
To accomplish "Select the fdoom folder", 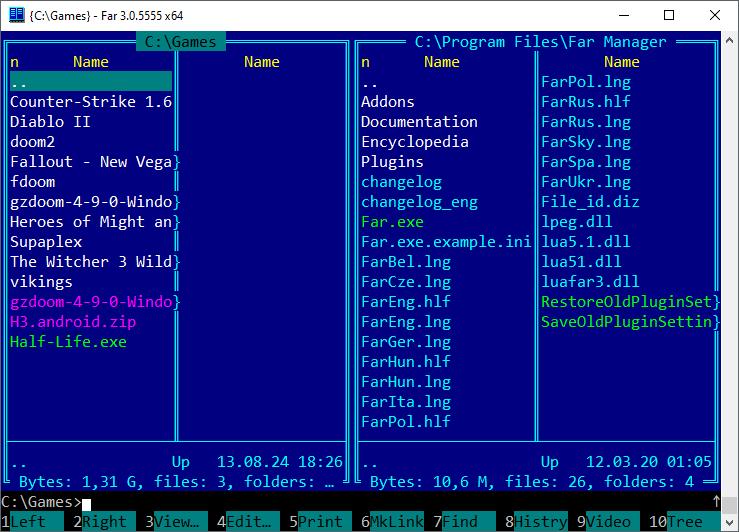I will (33, 182).
